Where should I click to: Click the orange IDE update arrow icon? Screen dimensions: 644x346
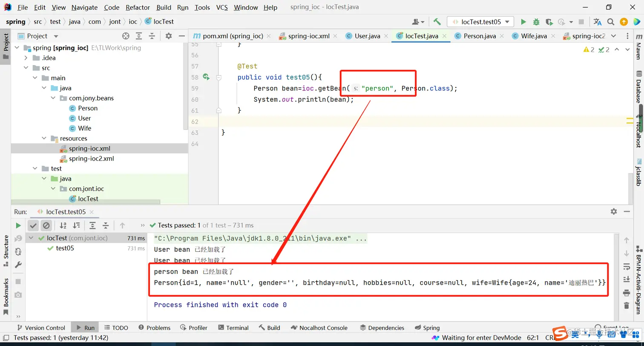click(x=624, y=22)
